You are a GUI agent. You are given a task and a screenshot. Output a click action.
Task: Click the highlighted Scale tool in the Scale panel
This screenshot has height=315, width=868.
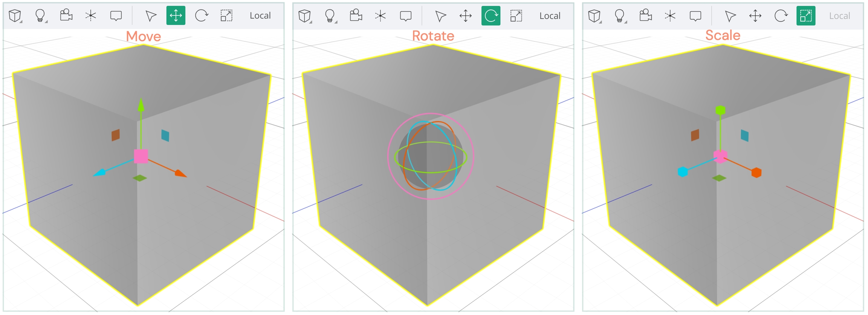pos(805,16)
